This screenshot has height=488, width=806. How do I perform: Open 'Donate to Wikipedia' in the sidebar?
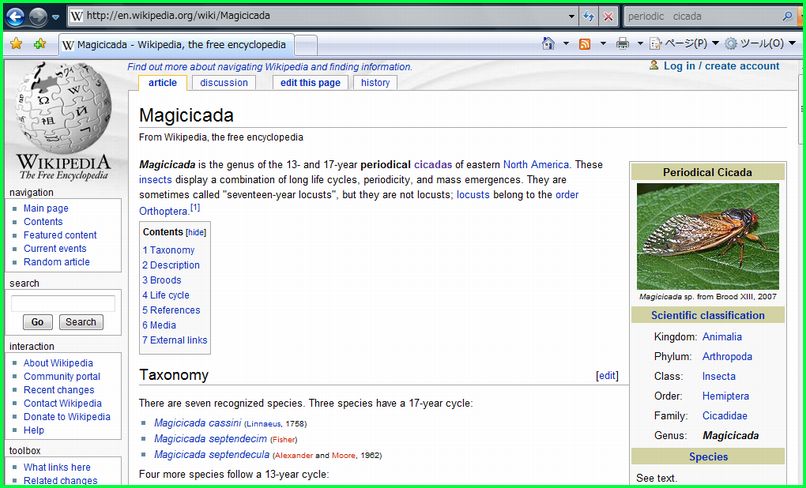point(67,417)
